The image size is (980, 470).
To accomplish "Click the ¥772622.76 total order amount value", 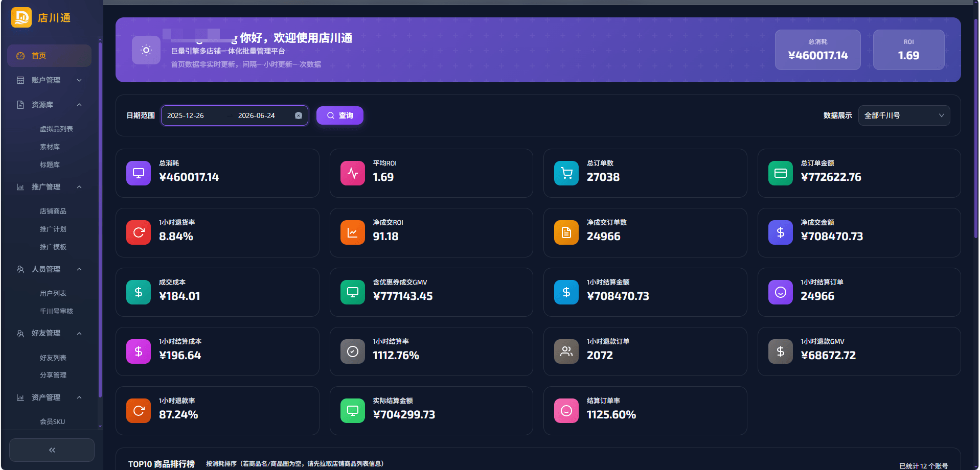I will 831,177.
